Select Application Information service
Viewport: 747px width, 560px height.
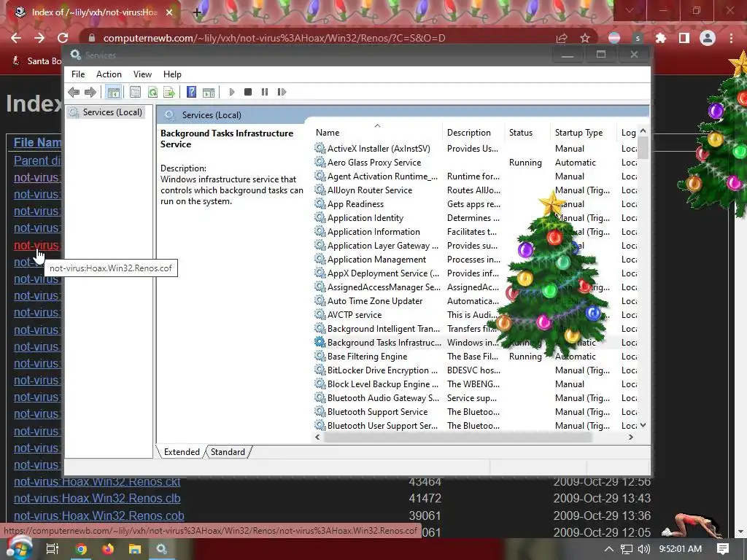pos(373,231)
